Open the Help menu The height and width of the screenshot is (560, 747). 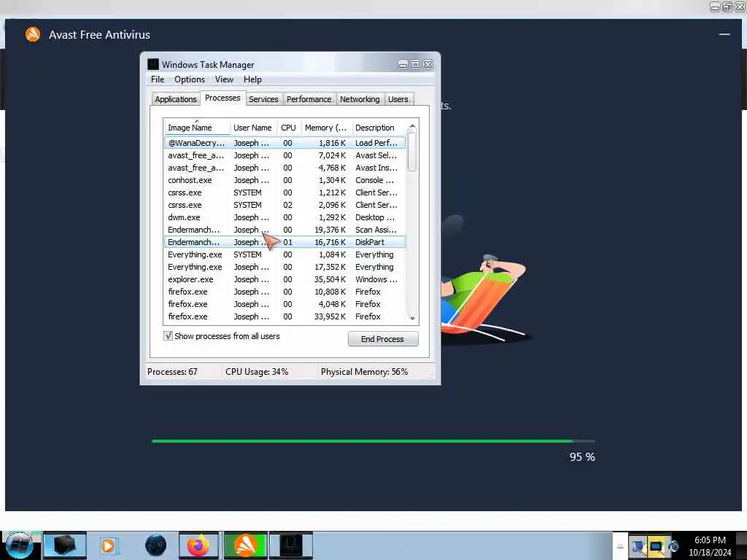pos(252,79)
